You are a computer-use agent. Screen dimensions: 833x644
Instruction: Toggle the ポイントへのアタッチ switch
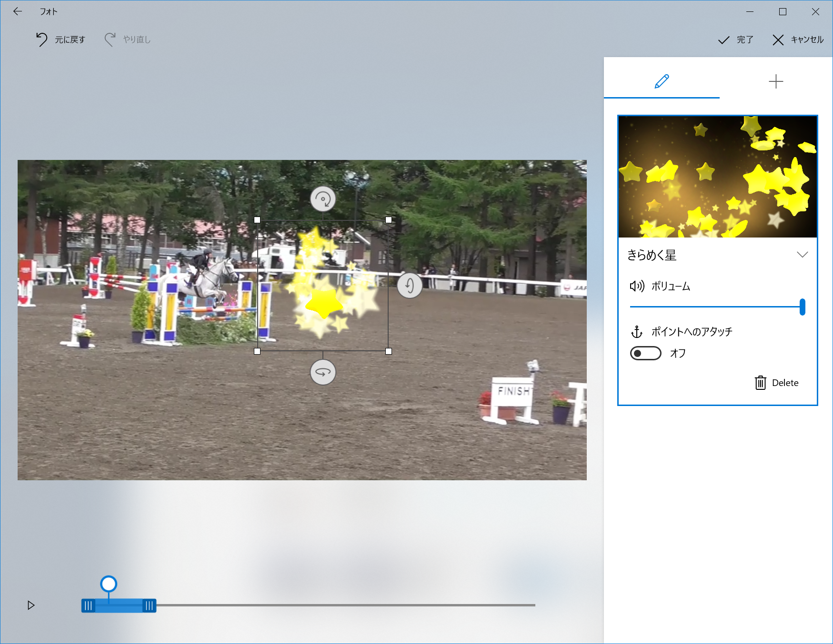pos(646,353)
